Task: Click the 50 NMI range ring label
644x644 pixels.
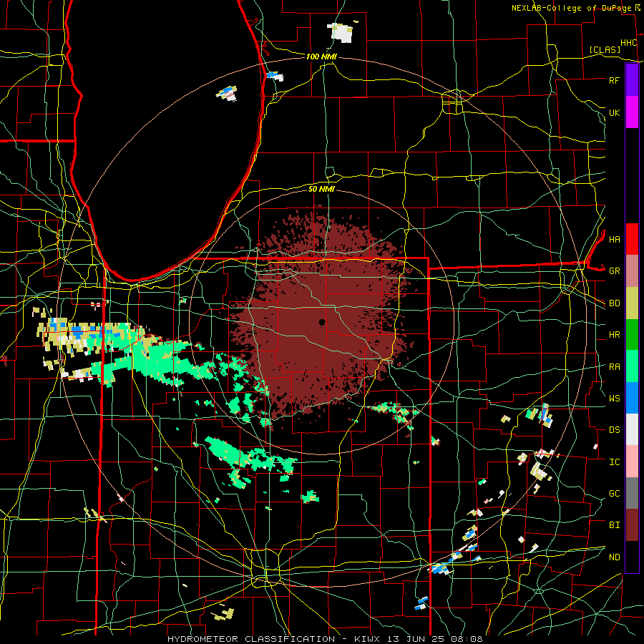Action: point(321,189)
